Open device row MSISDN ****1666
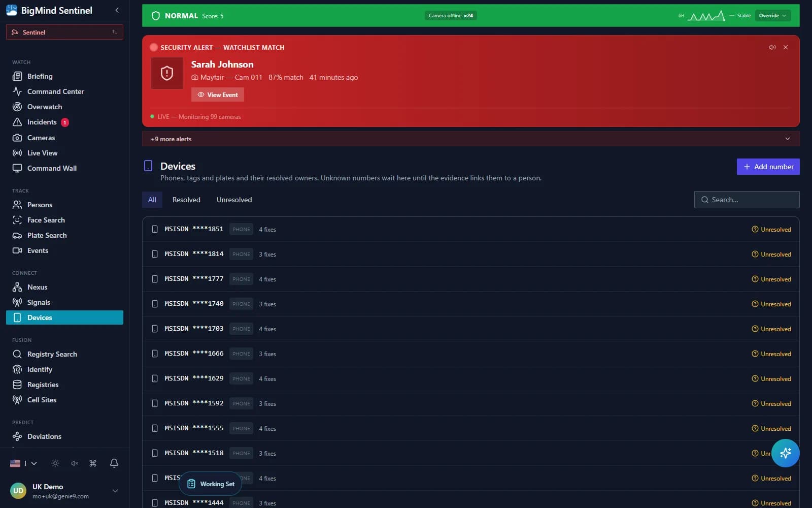The image size is (812, 508). pos(470,354)
